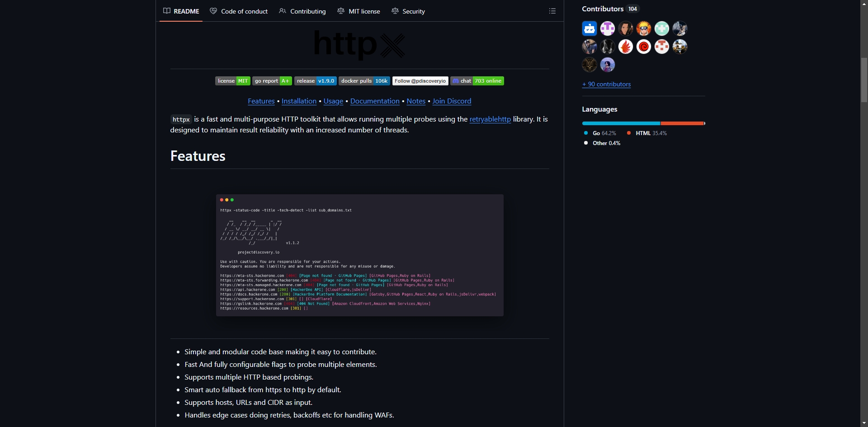
Task: Switch to the Security tab
Action: [x=408, y=11]
